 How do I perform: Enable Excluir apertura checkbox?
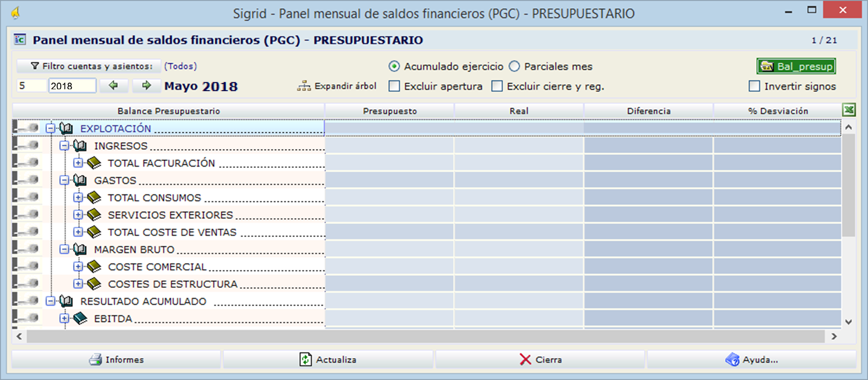tap(394, 86)
